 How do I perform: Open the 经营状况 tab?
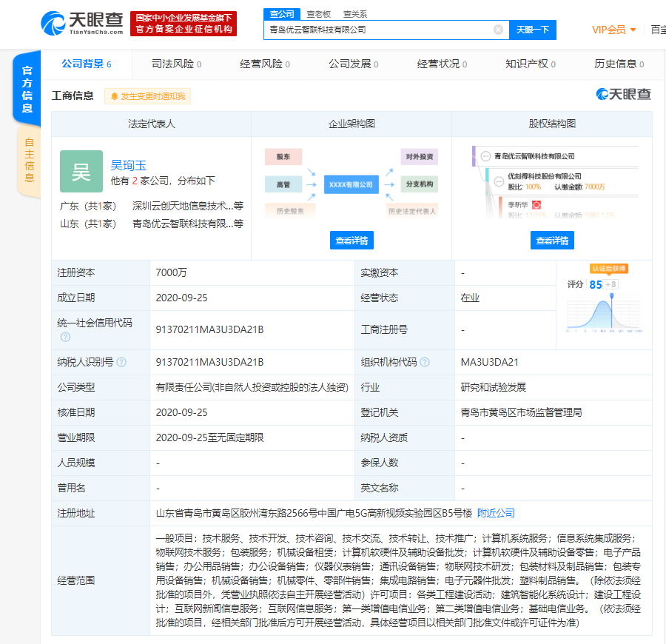442,64
